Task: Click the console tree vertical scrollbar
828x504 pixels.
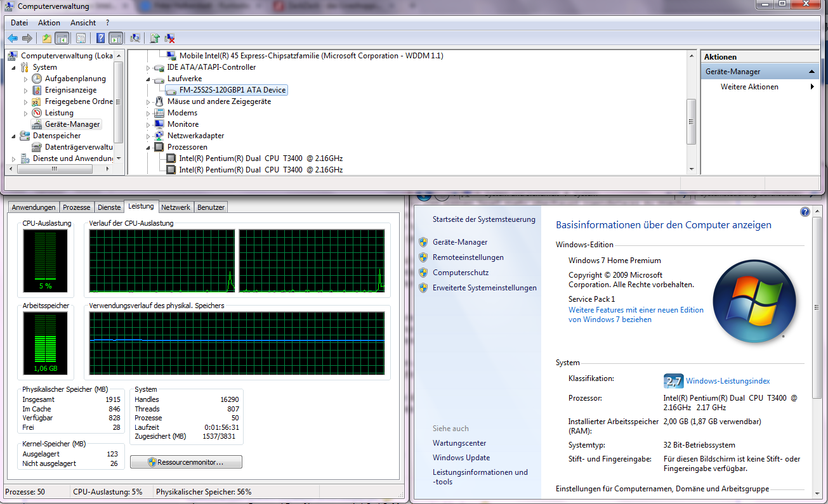Action: tap(119, 101)
